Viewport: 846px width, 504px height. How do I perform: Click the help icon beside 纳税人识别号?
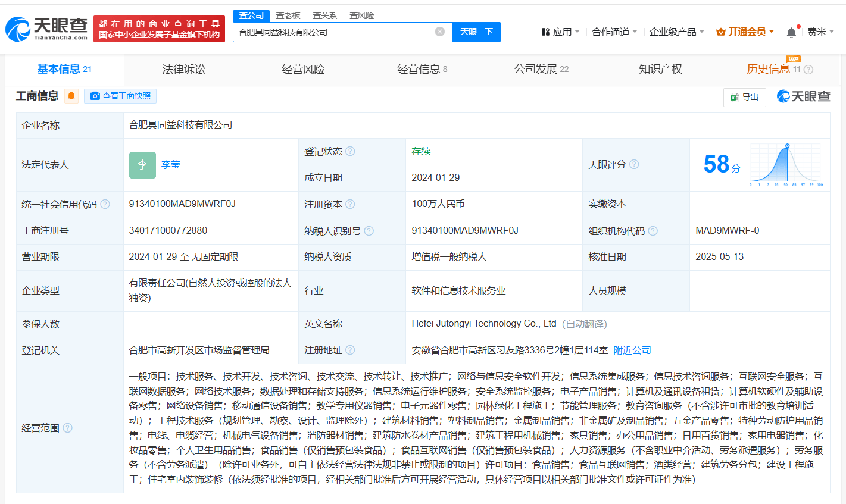[369, 231]
